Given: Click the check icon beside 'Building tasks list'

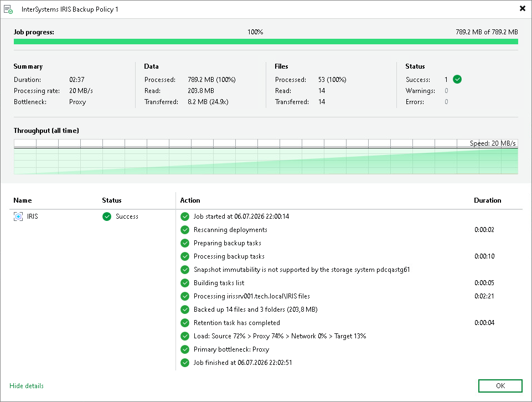Looking at the screenshot, I should tap(185, 283).
